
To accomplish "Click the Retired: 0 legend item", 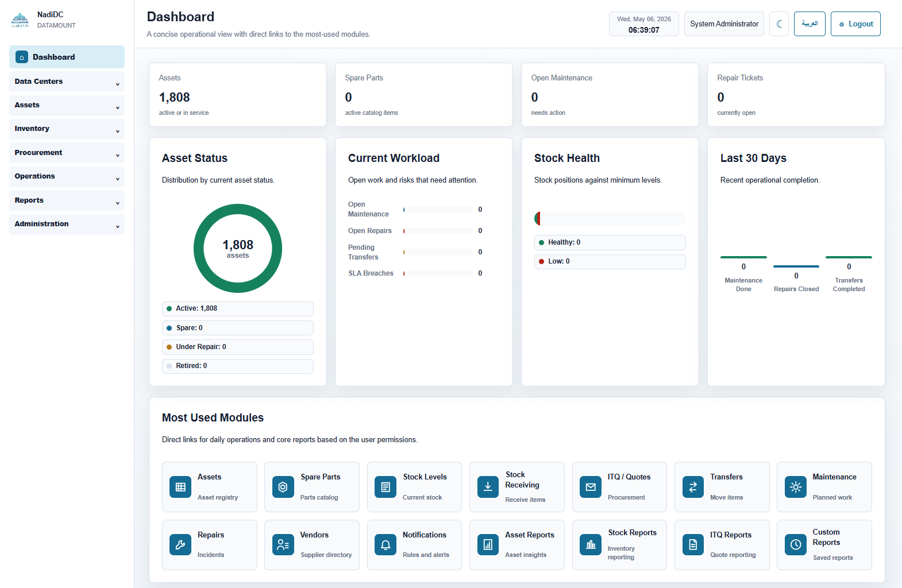I will pos(238,366).
